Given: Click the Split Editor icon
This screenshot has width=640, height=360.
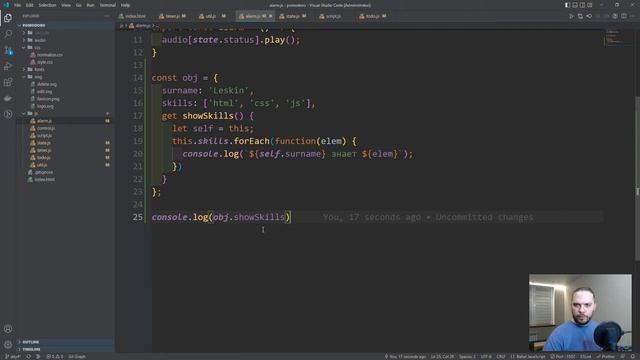Looking at the screenshot, I should pos(624,16).
